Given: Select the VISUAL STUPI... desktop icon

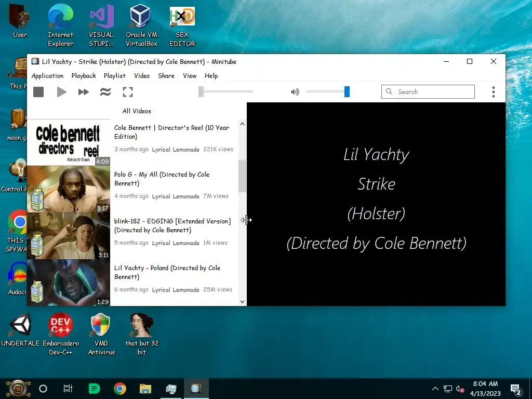Looking at the screenshot, I should 101,25.
